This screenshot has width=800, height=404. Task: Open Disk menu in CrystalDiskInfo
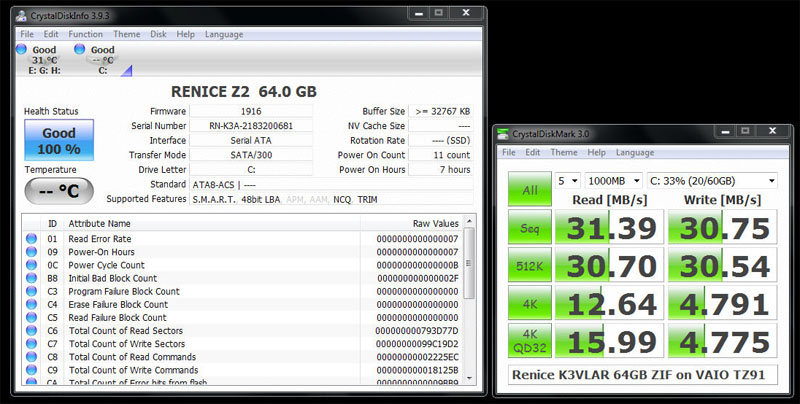coord(158,34)
